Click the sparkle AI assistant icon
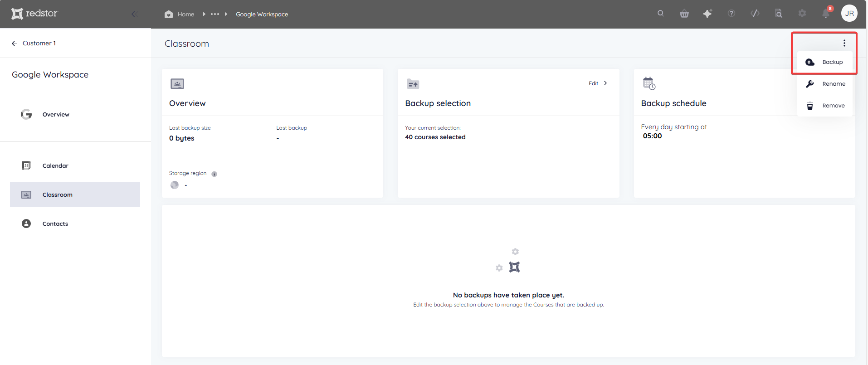This screenshot has height=365, width=868. 707,13
